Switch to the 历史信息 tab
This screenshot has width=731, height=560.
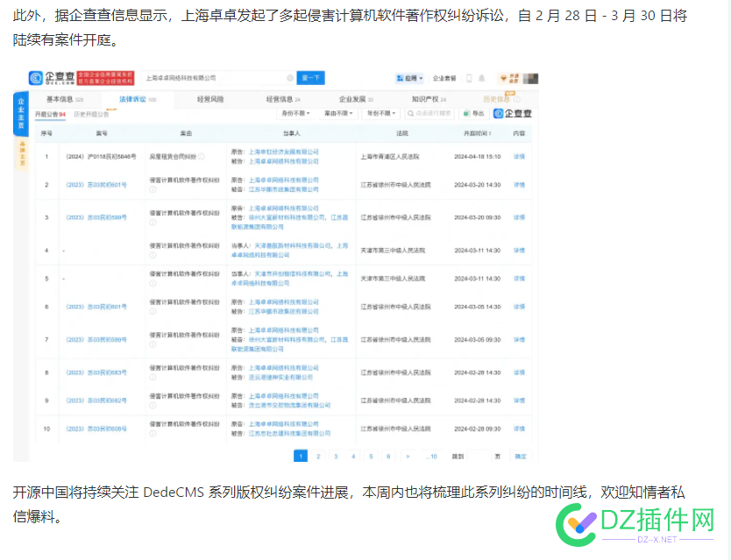pos(497,99)
